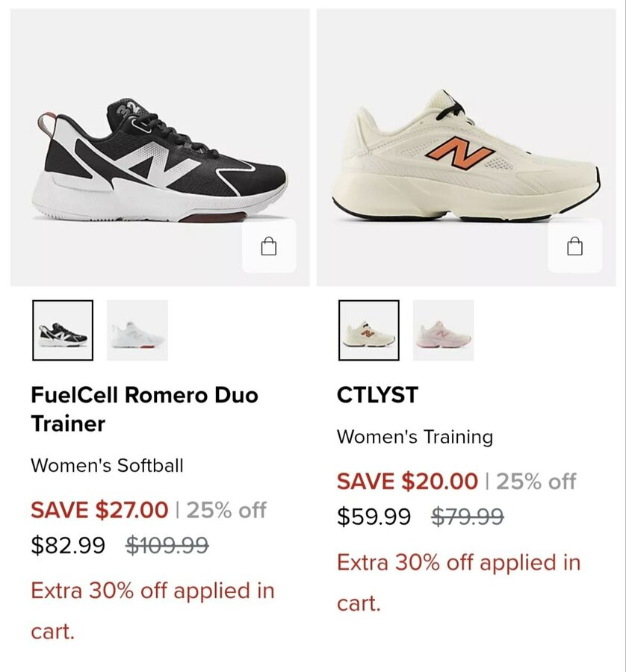The height and width of the screenshot is (672, 626).
Task: Click the $82.99 sale price
Action: (x=68, y=546)
